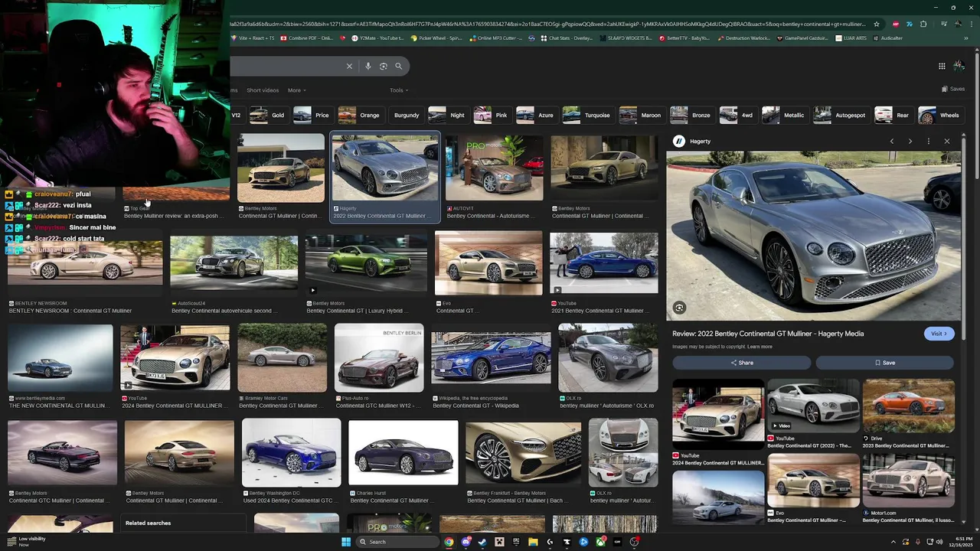Go to next image in preview panel
The height and width of the screenshot is (551, 980).
click(x=910, y=141)
